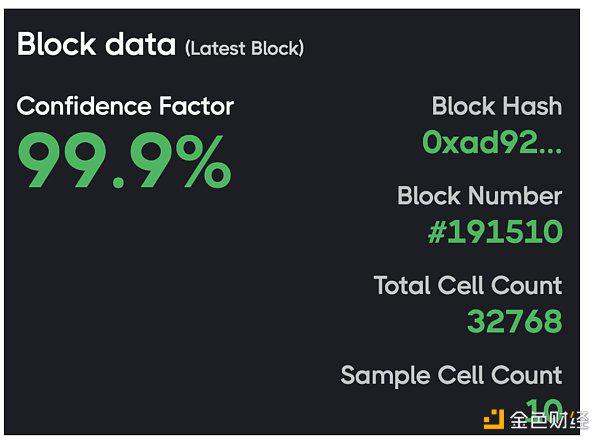Click the hash symbol before 191510
600x441 pixels.
[x=437, y=232]
